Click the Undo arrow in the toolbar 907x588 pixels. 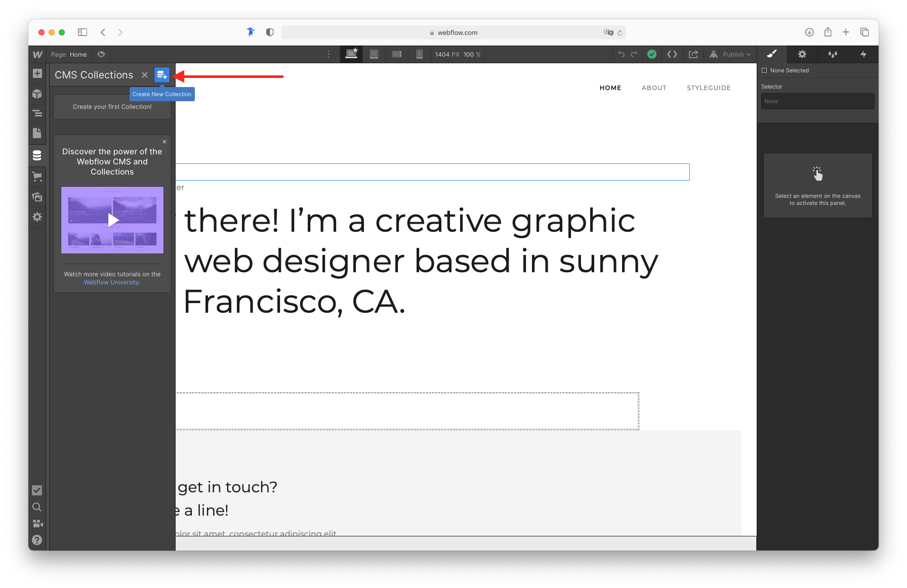coord(622,54)
